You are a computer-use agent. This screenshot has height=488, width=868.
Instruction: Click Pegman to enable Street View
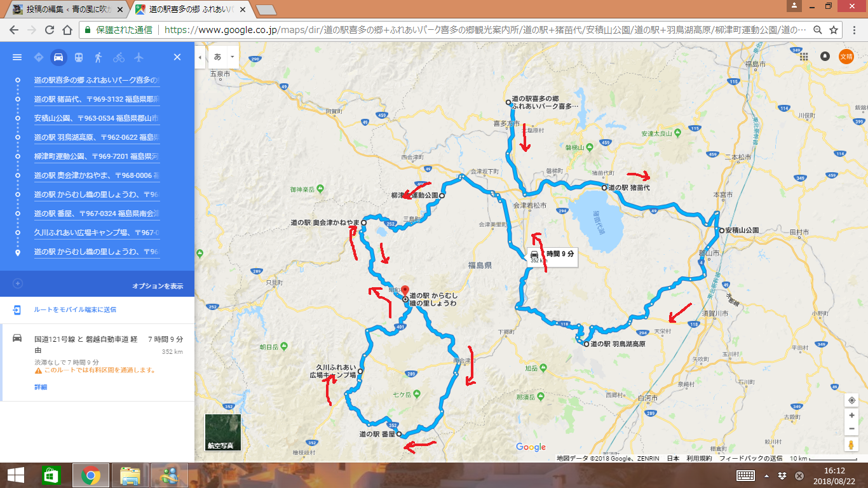[x=851, y=445]
